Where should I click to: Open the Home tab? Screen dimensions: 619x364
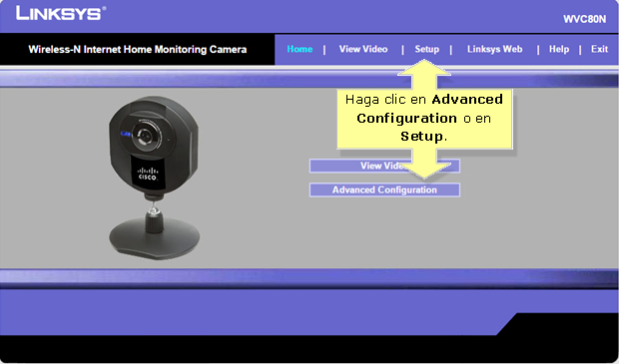pos(300,49)
